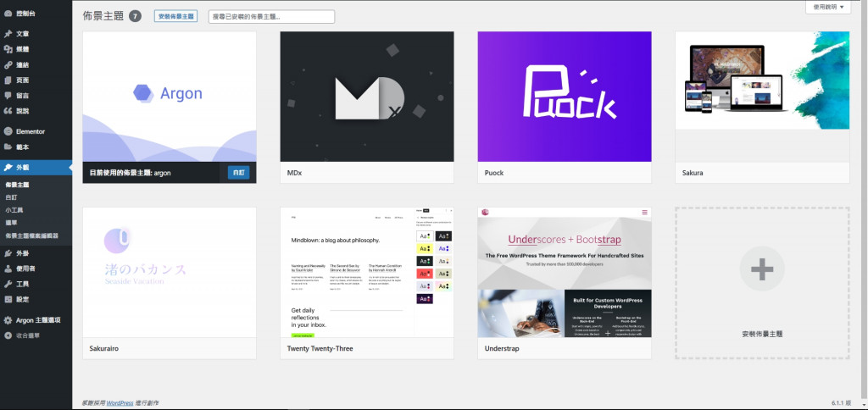Click the "MDx" theme name label
Viewport: 868px width, 410px height.
point(294,173)
